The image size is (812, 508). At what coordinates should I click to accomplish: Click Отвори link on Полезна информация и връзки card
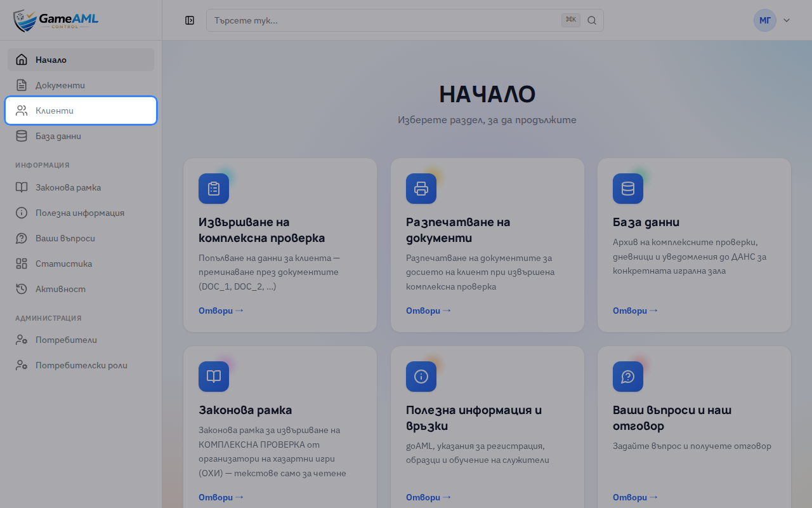(x=428, y=497)
